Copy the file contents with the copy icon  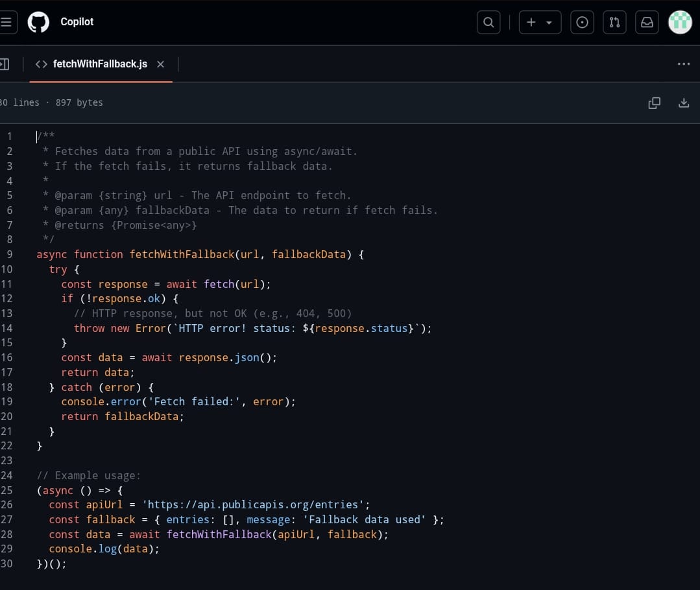(654, 103)
